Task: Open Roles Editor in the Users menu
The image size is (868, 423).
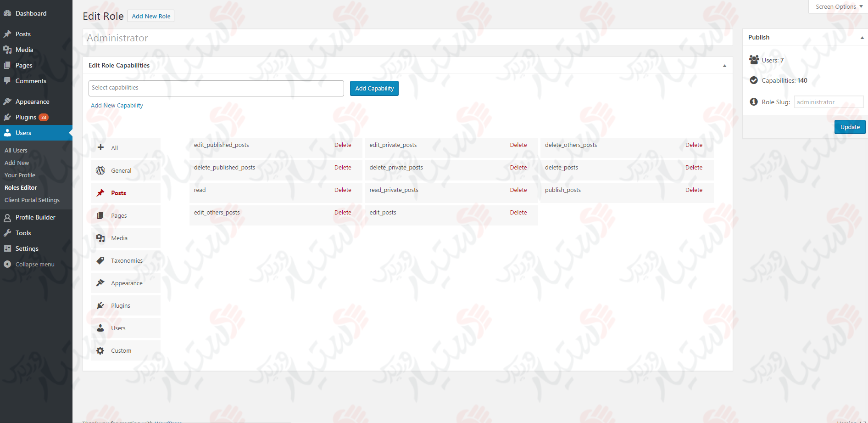Action: (x=21, y=187)
